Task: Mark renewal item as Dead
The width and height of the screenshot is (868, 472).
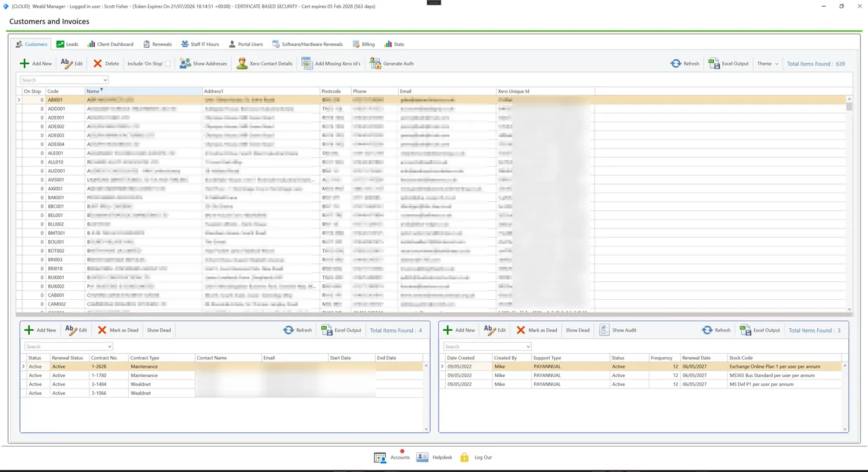Action: click(x=536, y=330)
